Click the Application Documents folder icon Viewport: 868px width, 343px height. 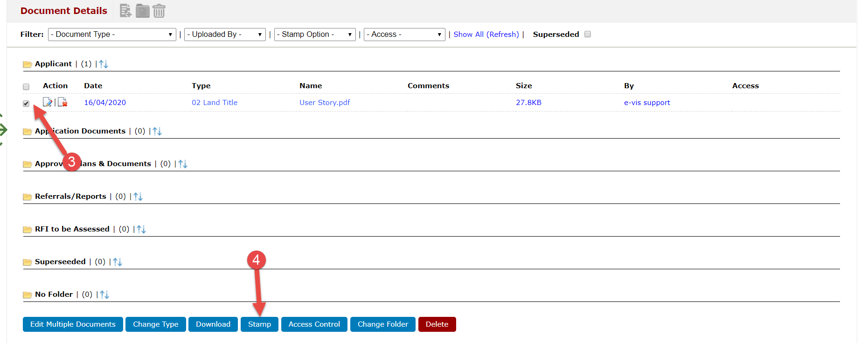28,132
